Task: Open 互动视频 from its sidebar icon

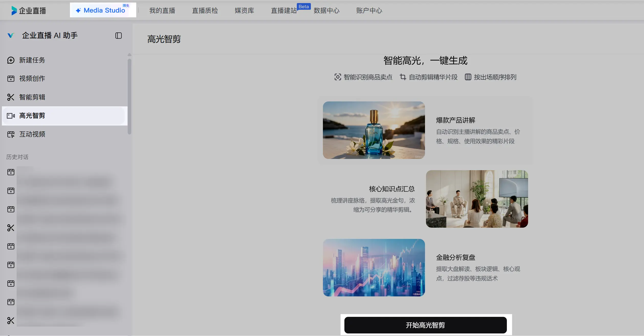Action: point(11,134)
